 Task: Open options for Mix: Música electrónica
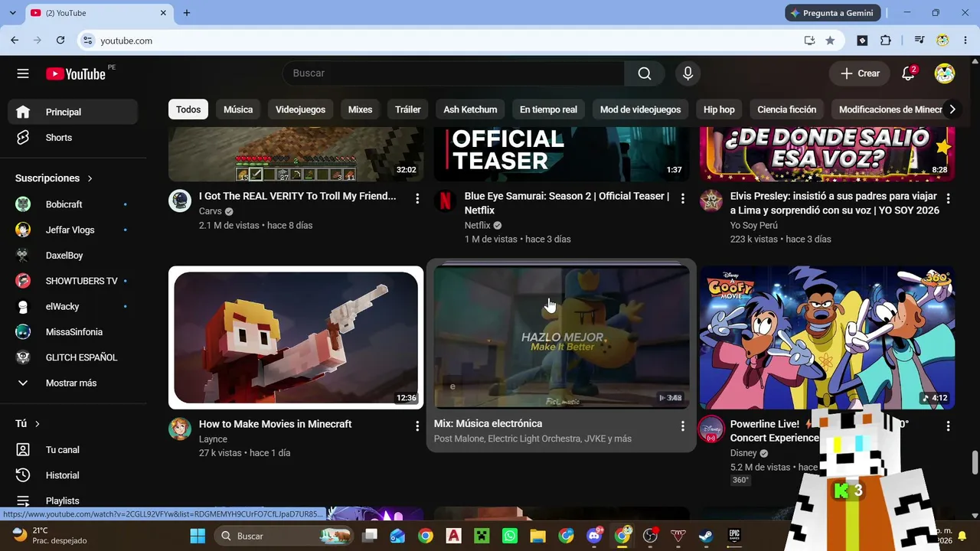coord(683,425)
